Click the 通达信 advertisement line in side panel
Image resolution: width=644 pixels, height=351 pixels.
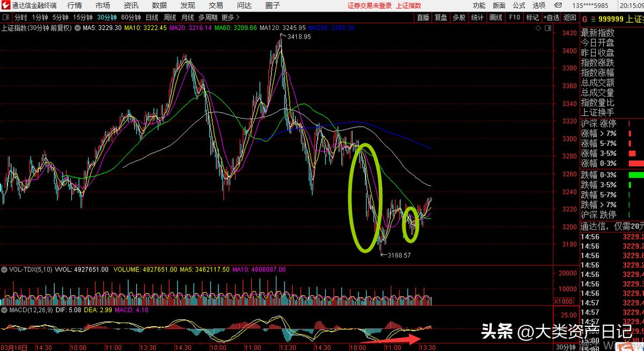612,227
